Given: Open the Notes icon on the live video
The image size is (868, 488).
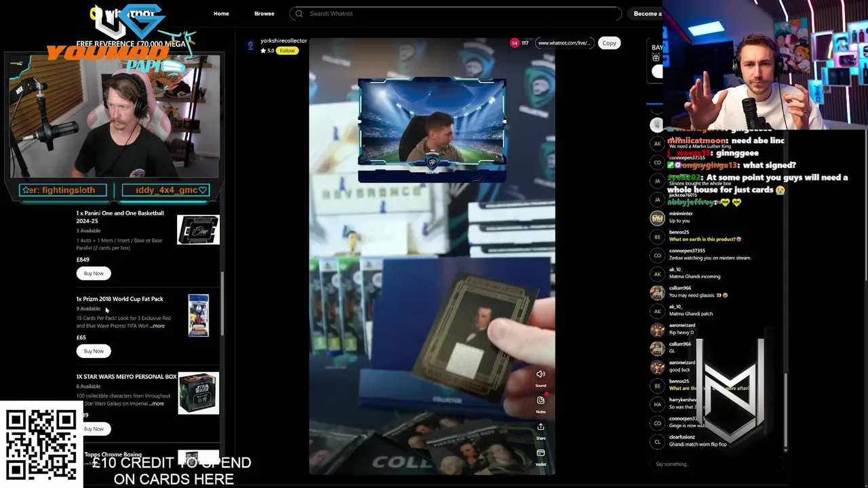Looking at the screenshot, I should coord(540,400).
